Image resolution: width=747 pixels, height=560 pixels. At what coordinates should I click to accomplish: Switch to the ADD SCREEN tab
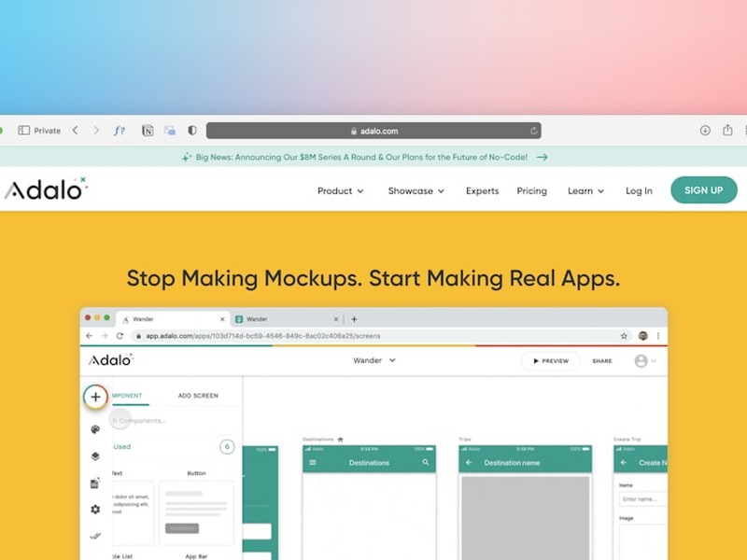198,396
